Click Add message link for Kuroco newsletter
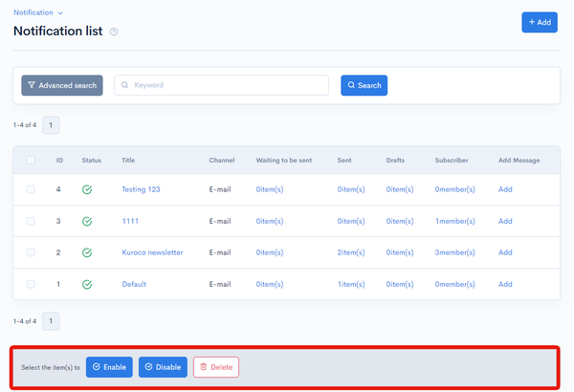 [x=505, y=252]
